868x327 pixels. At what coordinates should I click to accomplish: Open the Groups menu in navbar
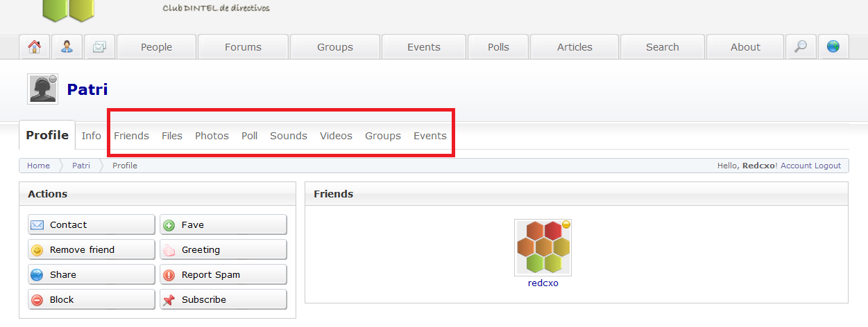coord(335,47)
